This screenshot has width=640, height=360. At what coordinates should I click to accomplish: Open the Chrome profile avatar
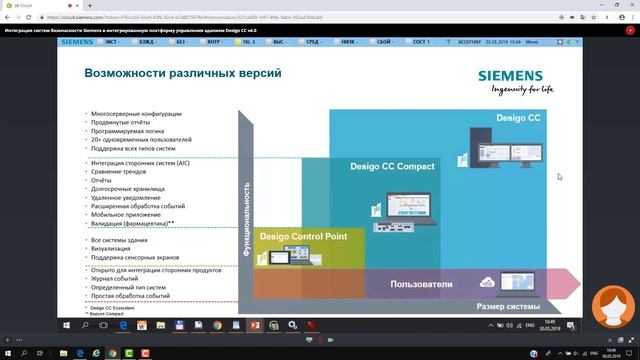point(622,18)
